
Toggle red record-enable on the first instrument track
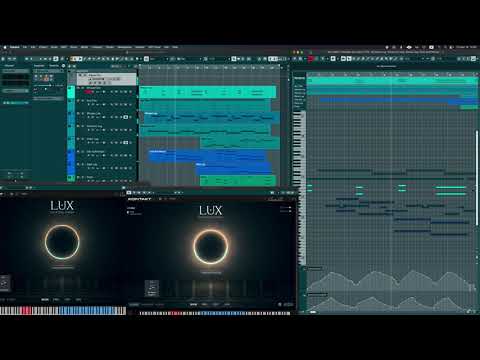coord(89,92)
